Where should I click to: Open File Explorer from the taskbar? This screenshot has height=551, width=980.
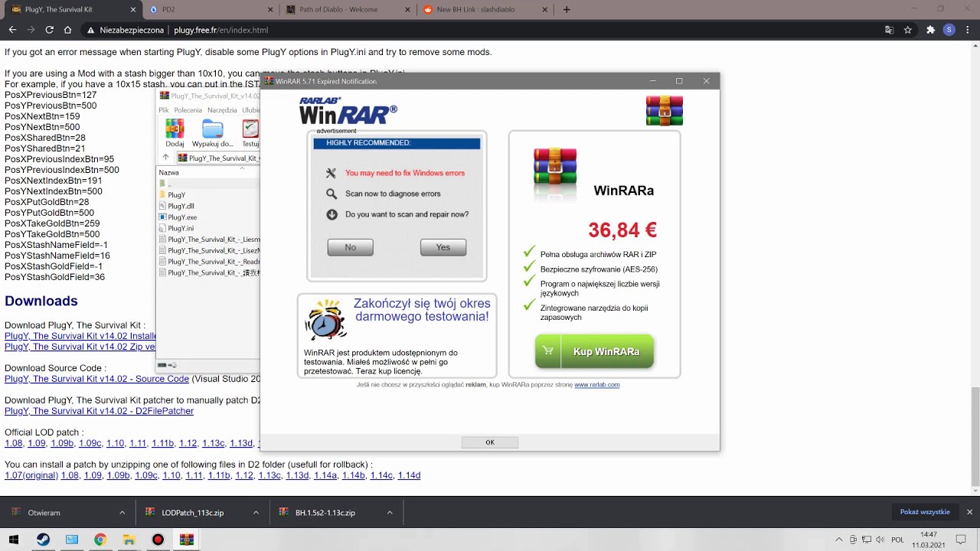(x=129, y=540)
